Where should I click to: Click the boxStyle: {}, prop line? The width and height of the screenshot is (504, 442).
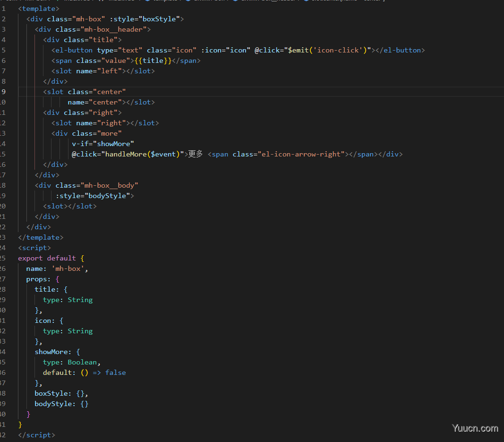pos(61,393)
